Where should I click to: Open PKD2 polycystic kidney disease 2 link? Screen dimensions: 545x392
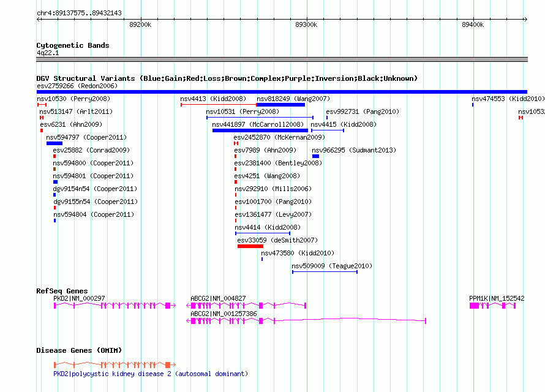click(x=151, y=374)
